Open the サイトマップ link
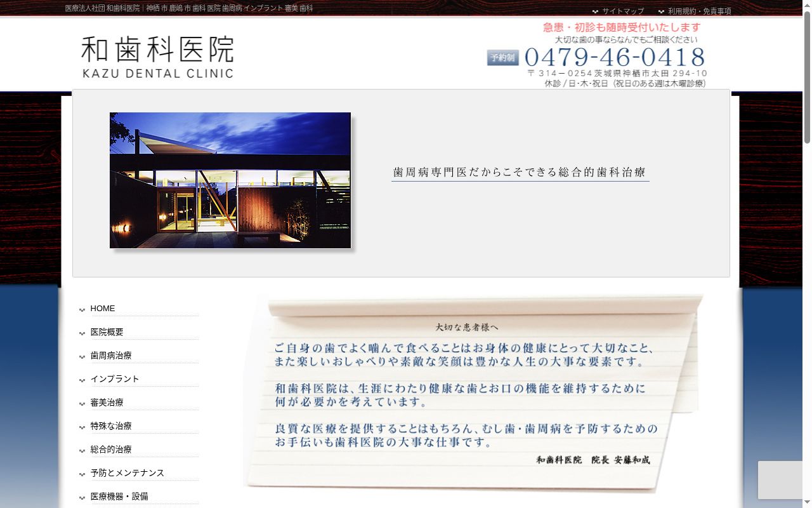812x508 pixels. tap(623, 11)
